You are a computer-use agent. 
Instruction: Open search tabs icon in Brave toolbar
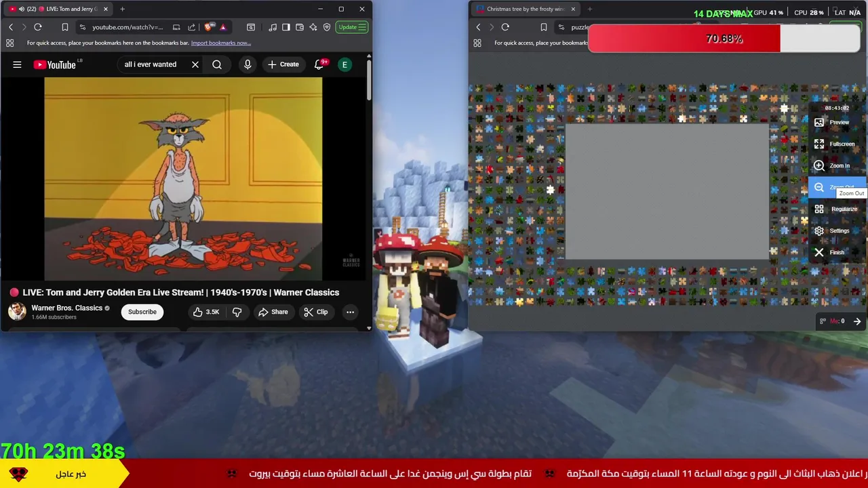click(251, 27)
